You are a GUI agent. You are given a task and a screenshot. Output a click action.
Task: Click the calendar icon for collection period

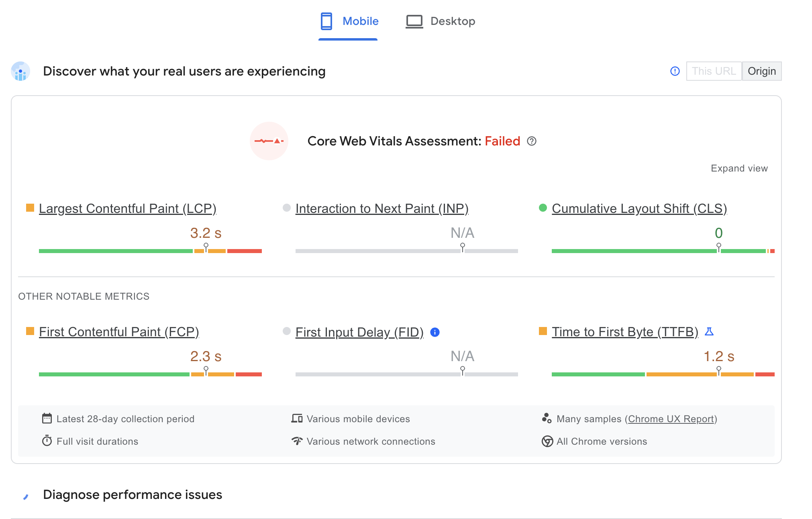(x=47, y=419)
